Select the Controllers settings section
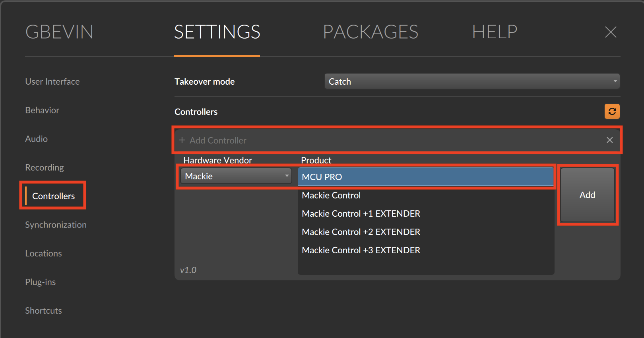Screen dimensions: 644x338 (53, 196)
